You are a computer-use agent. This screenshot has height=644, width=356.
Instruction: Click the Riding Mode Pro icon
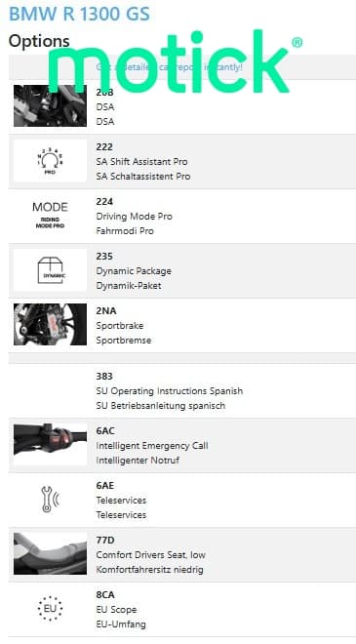50,216
